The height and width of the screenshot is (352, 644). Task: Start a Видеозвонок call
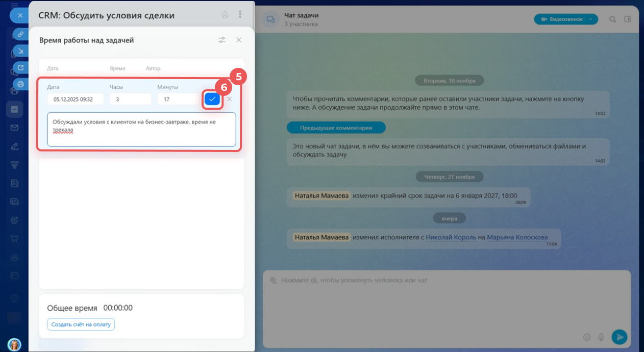click(x=559, y=19)
